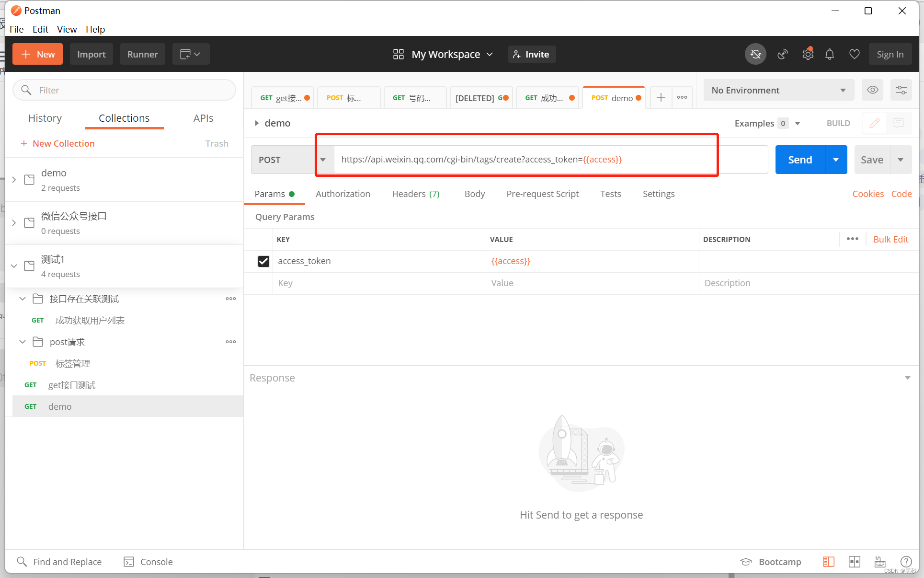Viewport: 924px width, 578px height.
Task: Expand the 微信公众号接口 collection
Action: click(14, 223)
